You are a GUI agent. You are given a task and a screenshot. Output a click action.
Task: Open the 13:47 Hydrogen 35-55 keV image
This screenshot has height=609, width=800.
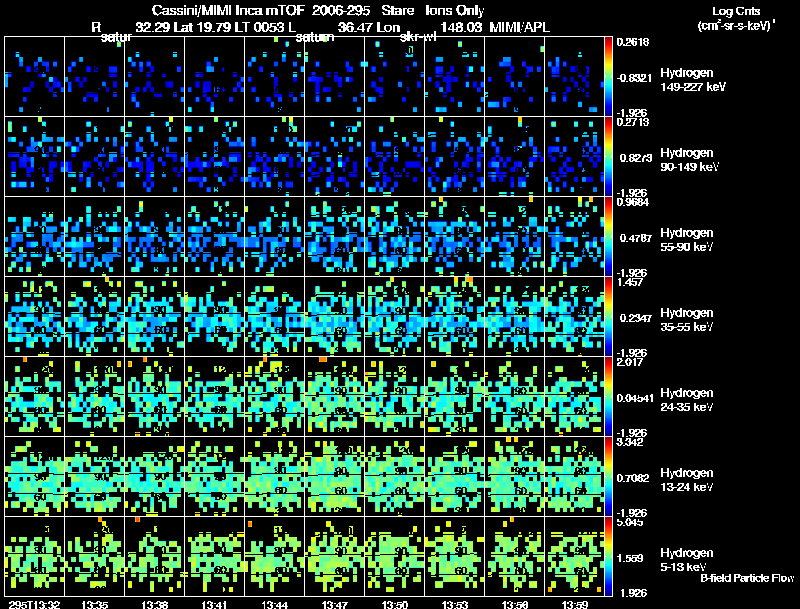335,316
